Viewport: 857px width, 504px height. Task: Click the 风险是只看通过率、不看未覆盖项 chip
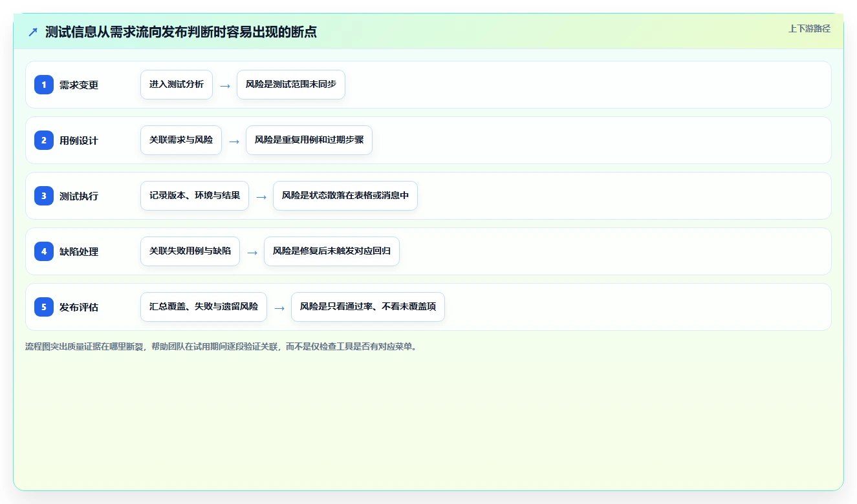point(368,307)
